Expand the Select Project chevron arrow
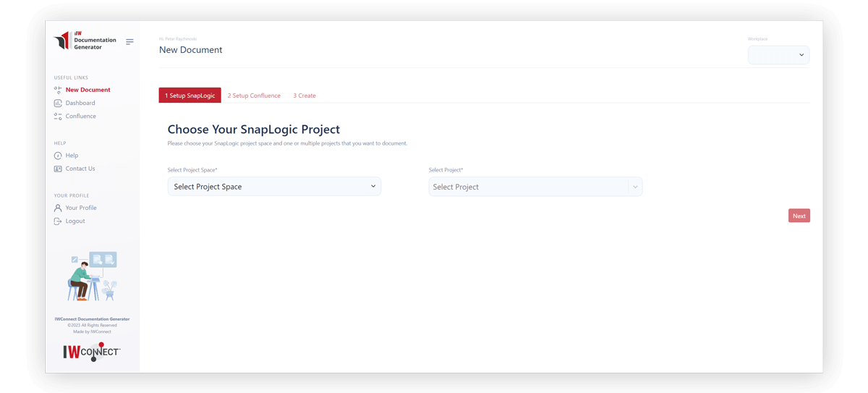868x393 pixels. [635, 187]
